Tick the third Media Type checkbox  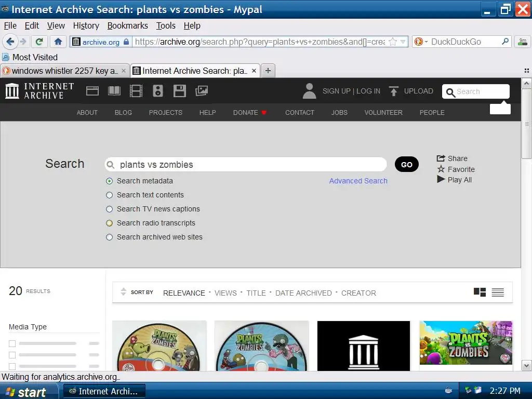(12, 366)
